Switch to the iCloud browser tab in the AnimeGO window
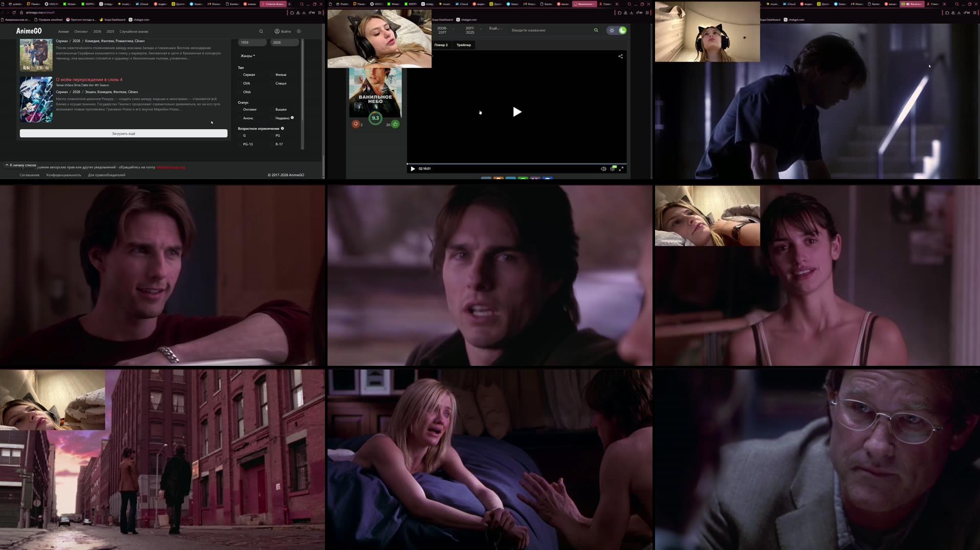The height and width of the screenshot is (550, 980). pos(143,4)
